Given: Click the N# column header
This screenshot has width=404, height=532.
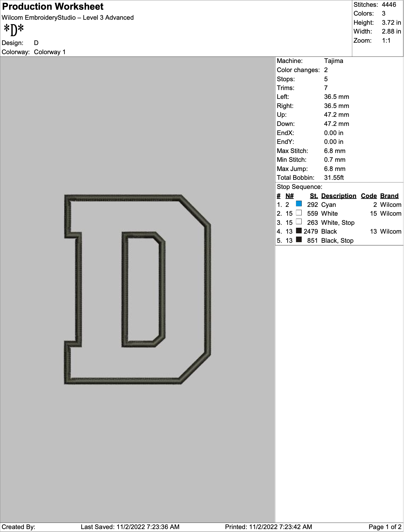Looking at the screenshot, I should 289,196.
